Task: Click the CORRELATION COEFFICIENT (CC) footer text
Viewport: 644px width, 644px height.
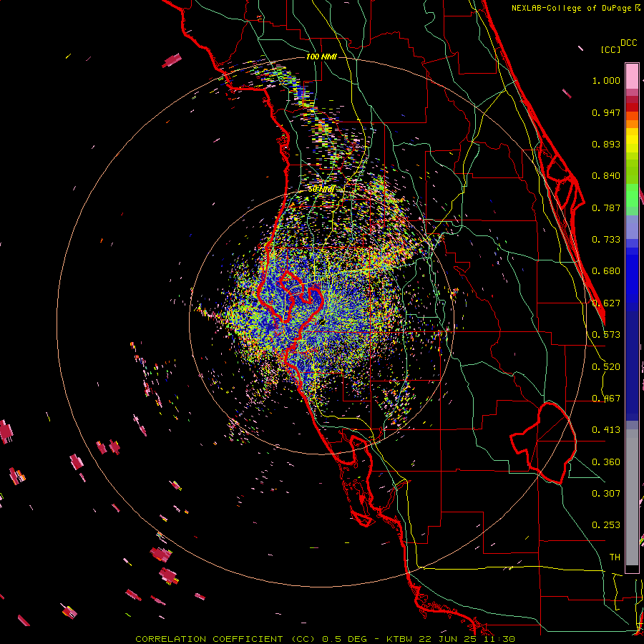Action: click(x=226, y=639)
